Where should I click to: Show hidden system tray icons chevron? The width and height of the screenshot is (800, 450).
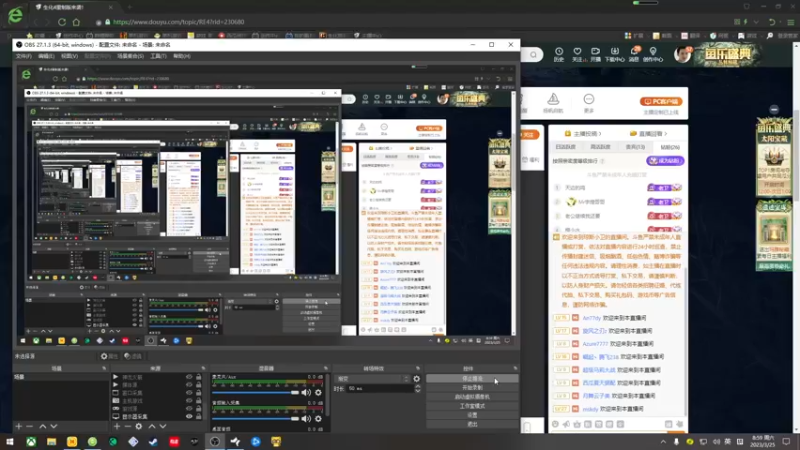pyautogui.click(x=663, y=442)
